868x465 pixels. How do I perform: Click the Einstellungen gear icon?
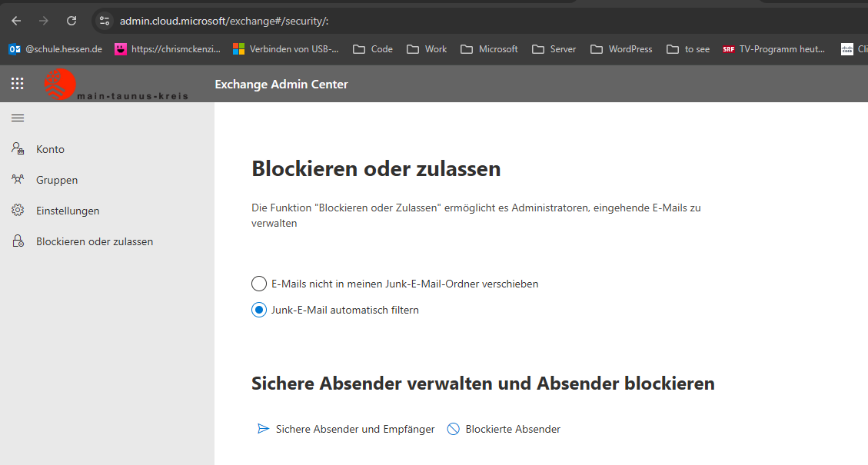(17, 210)
